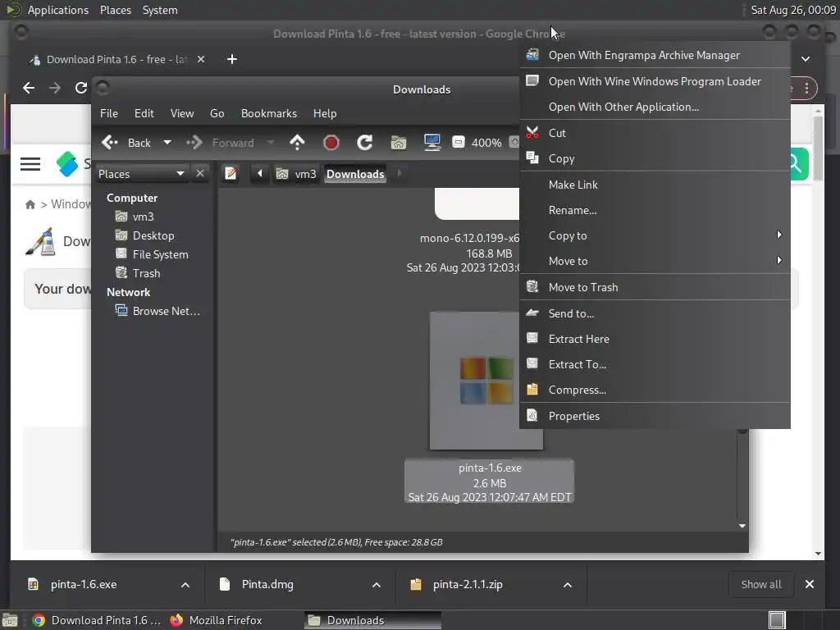The width and height of the screenshot is (840, 630).
Task: Click pinta-2.1.1.zip in Chrome download bar
Action: point(467,584)
